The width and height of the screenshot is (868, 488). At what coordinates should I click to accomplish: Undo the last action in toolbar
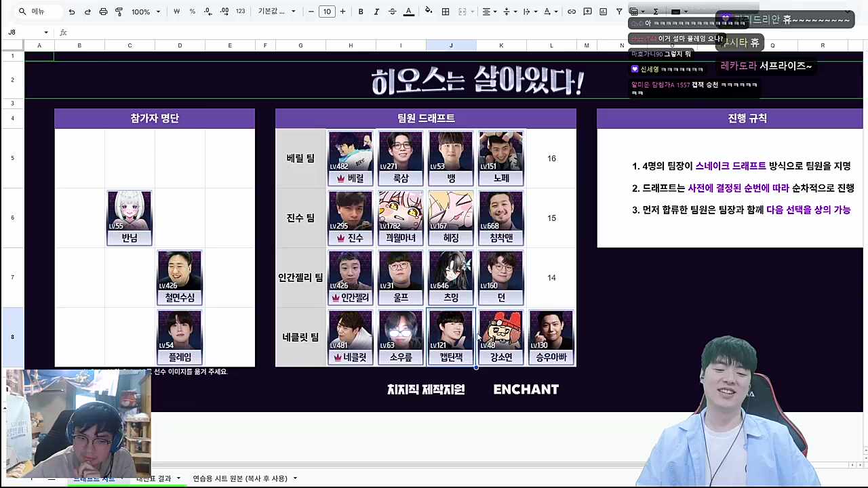click(72, 12)
